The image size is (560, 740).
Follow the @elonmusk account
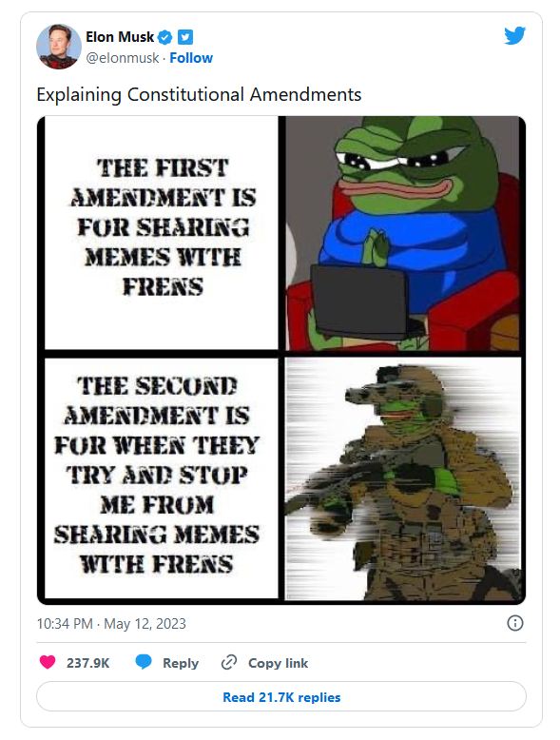tap(191, 58)
